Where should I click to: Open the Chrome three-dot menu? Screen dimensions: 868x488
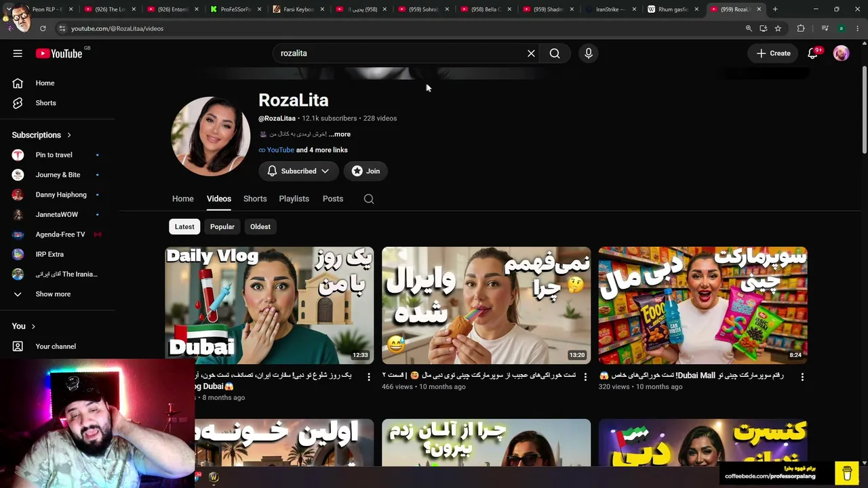coord(858,28)
